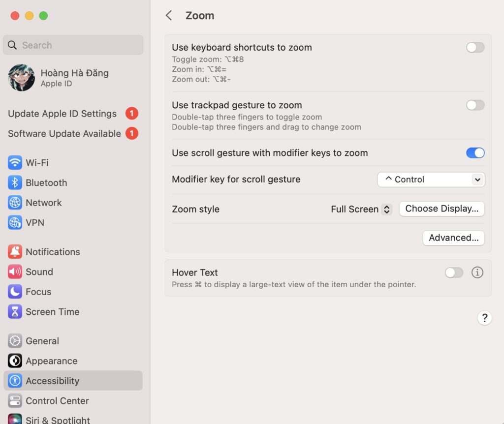
Task: Maximize window with green button
Action: pos(43,15)
